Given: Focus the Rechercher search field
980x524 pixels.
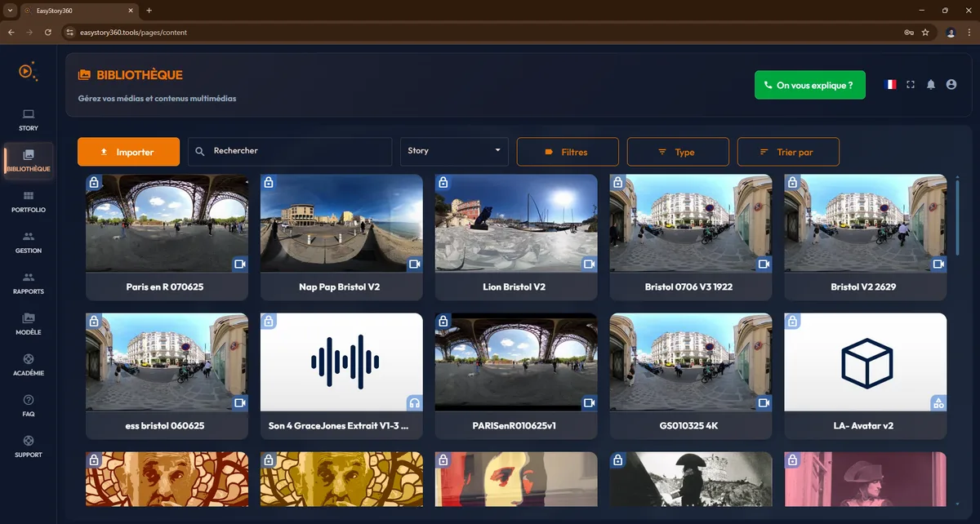Looking at the screenshot, I should tap(290, 151).
